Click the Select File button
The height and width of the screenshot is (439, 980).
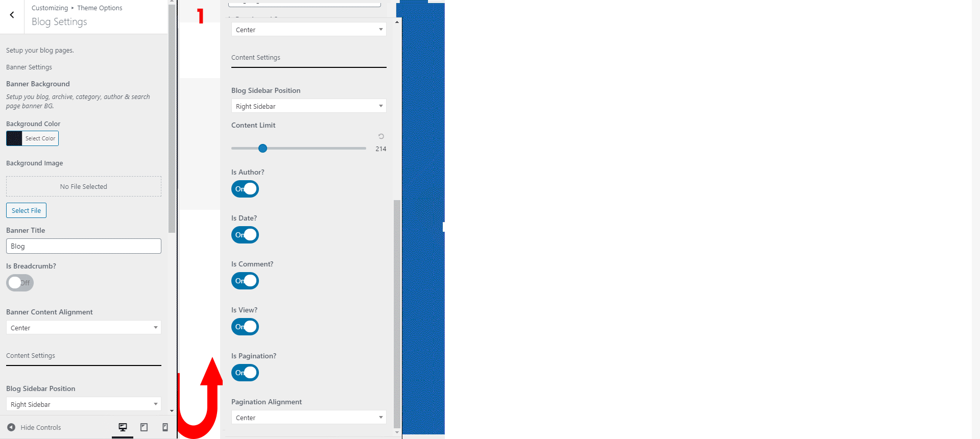click(x=26, y=210)
